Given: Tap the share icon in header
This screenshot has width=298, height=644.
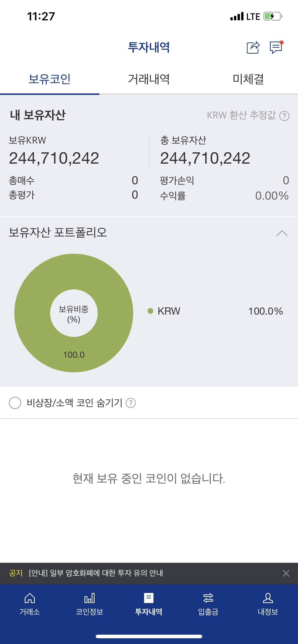Looking at the screenshot, I should click(x=253, y=47).
